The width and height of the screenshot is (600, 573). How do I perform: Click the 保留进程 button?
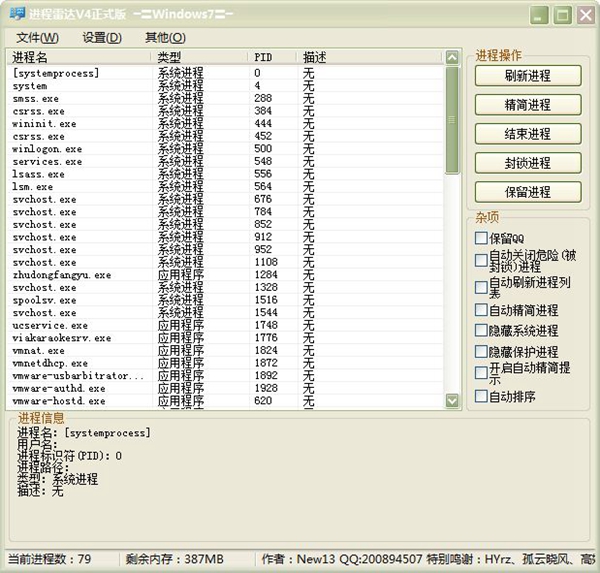(528, 192)
